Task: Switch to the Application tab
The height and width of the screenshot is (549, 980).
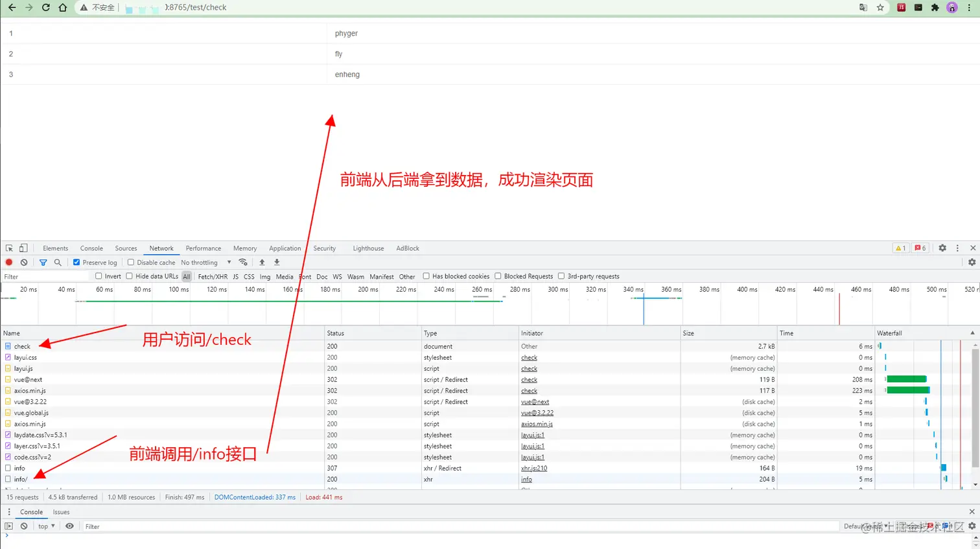Action: 285,248
